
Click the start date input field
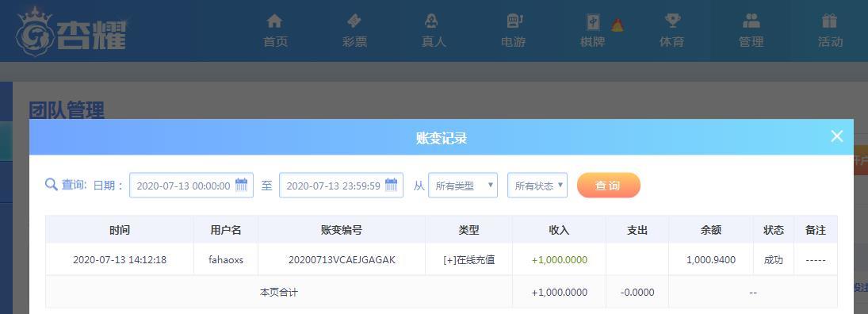[192, 186]
